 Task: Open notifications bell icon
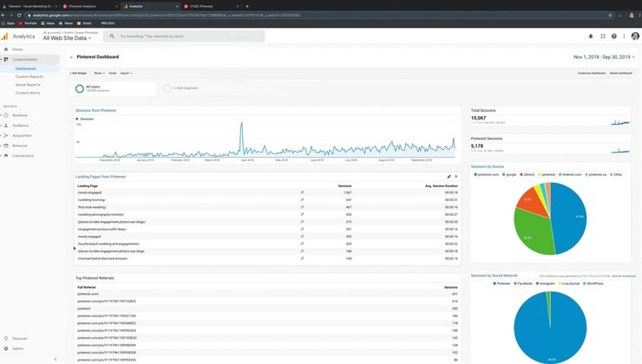(591, 36)
